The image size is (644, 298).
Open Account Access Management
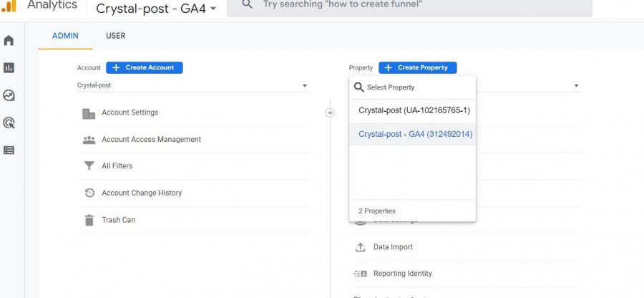click(151, 140)
